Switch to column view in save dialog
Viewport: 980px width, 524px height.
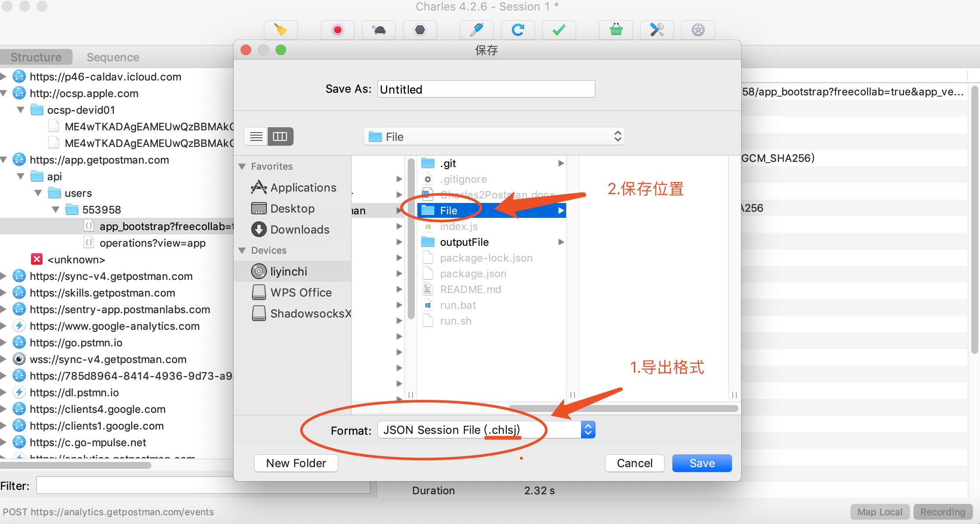coord(280,136)
